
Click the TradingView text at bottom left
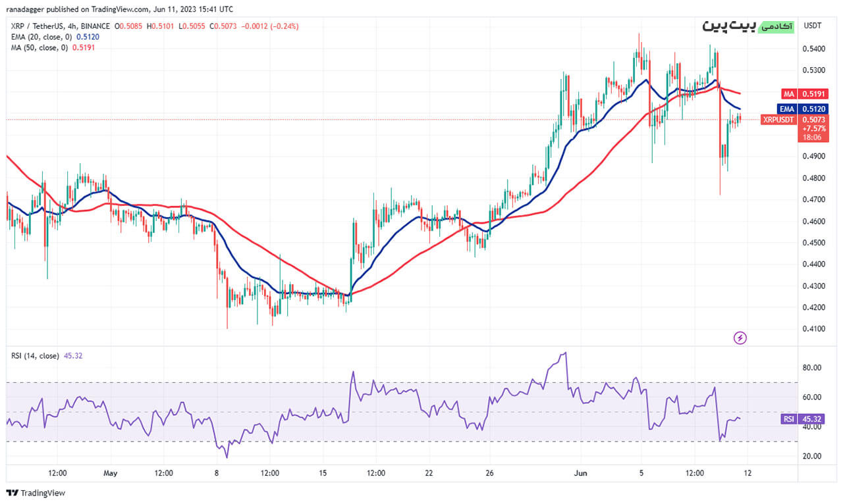tap(43, 493)
